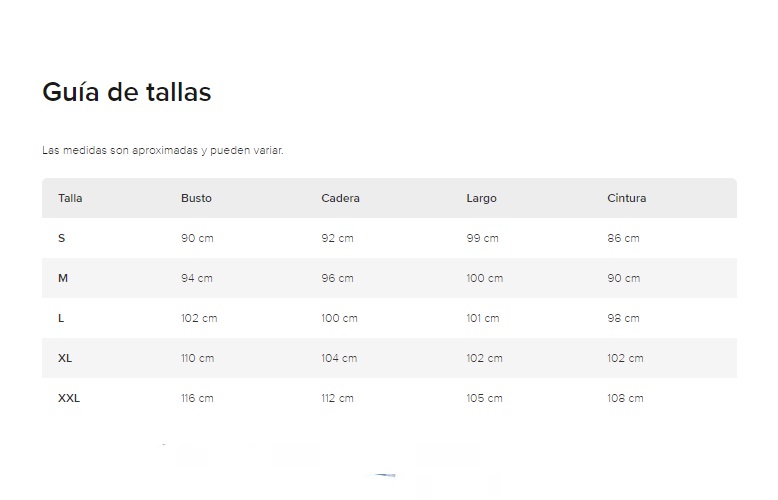Click the Talla column header
This screenshot has height=500, width=778.
70,198
